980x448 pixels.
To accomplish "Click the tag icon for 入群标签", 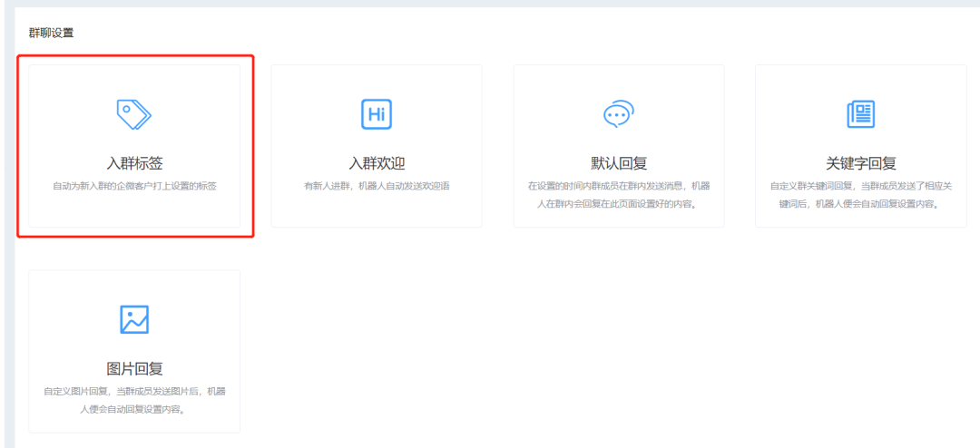I will point(134,114).
